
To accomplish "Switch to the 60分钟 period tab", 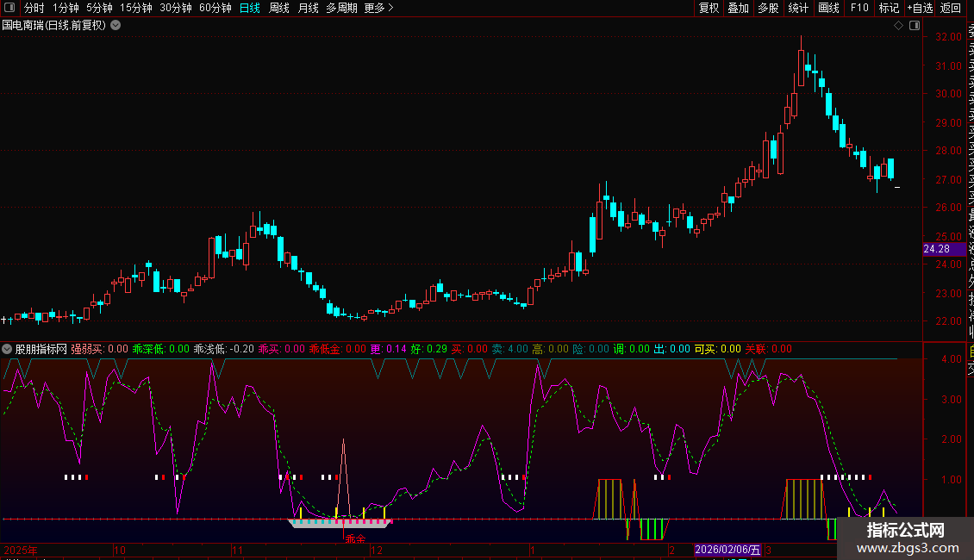I will coord(215,8).
